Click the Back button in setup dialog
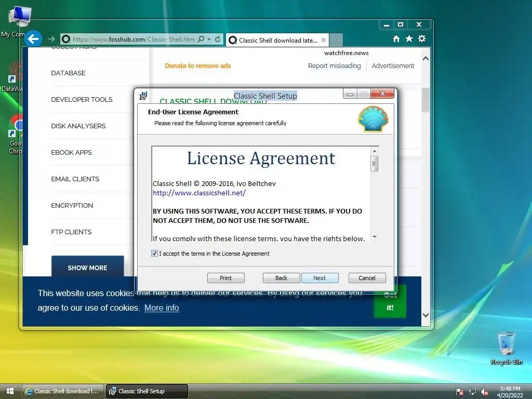The height and width of the screenshot is (399, 532). (281, 278)
